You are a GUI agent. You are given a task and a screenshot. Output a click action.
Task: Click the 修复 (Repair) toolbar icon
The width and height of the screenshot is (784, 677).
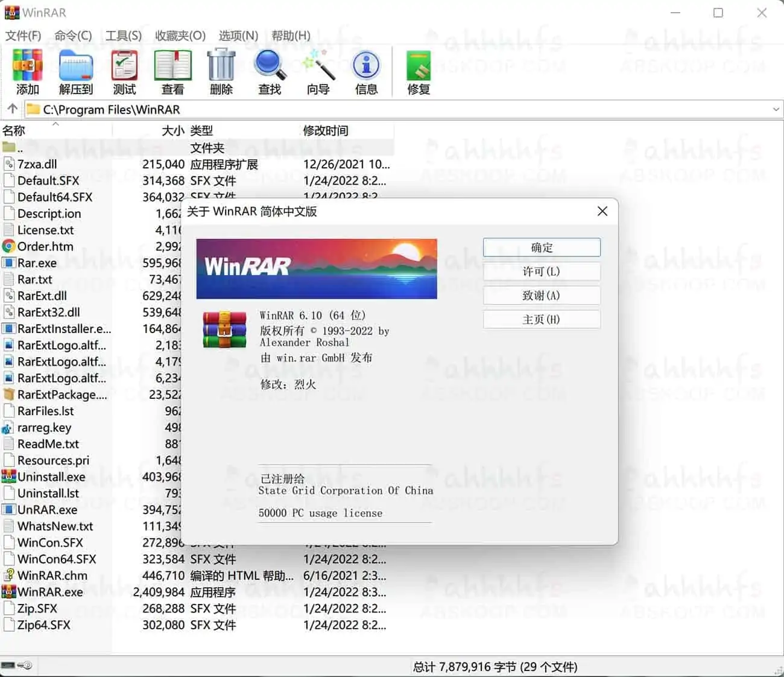419,65
